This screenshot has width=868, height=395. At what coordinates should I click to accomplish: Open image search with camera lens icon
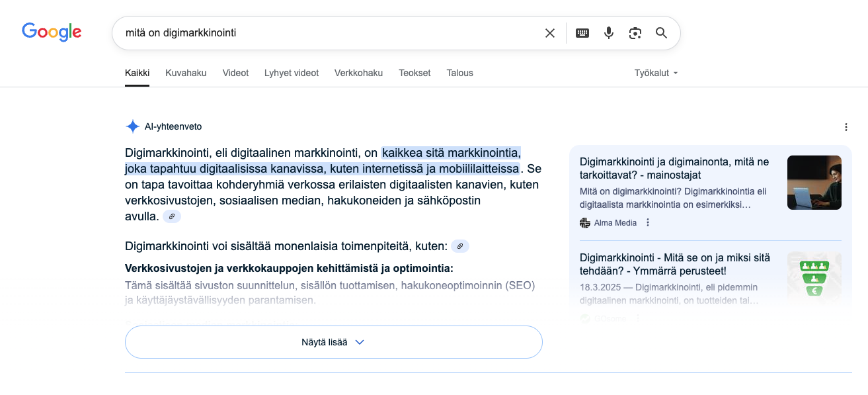pyautogui.click(x=635, y=33)
